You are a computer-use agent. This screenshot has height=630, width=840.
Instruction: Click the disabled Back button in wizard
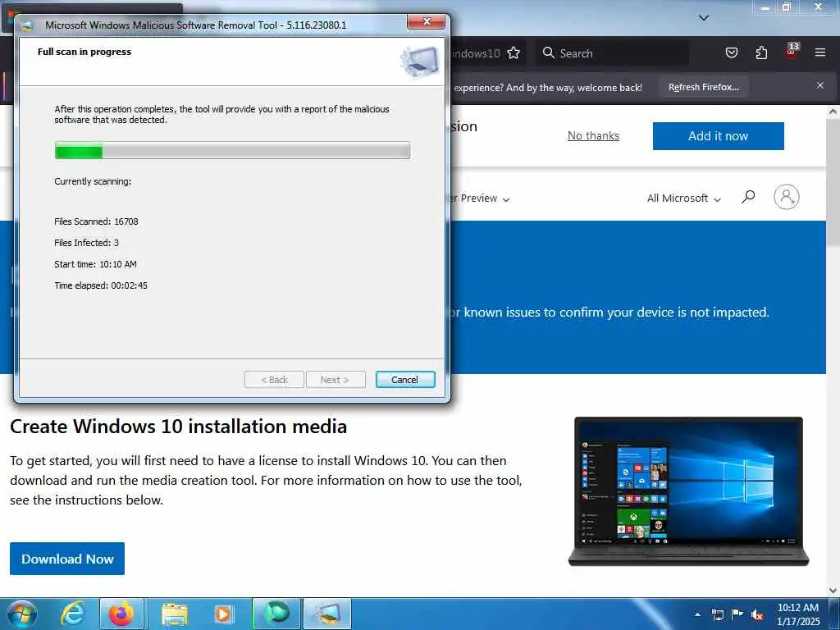pos(274,379)
